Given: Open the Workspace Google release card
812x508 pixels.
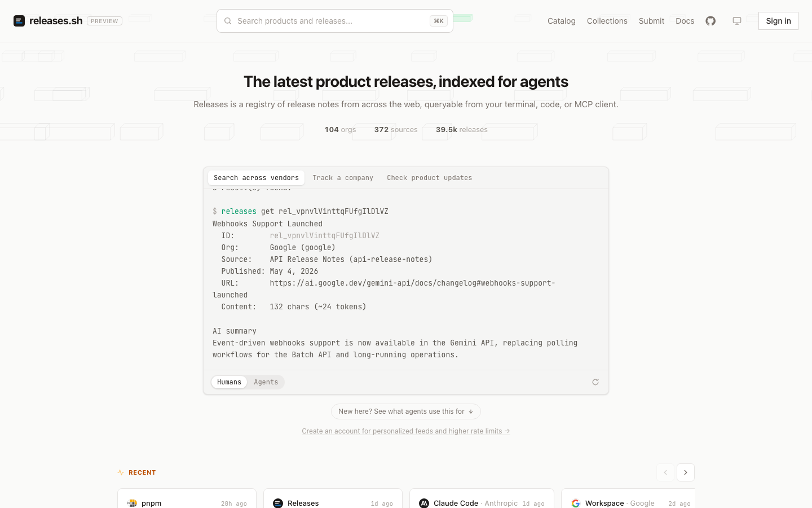Looking at the screenshot, I should pyautogui.click(x=628, y=498).
